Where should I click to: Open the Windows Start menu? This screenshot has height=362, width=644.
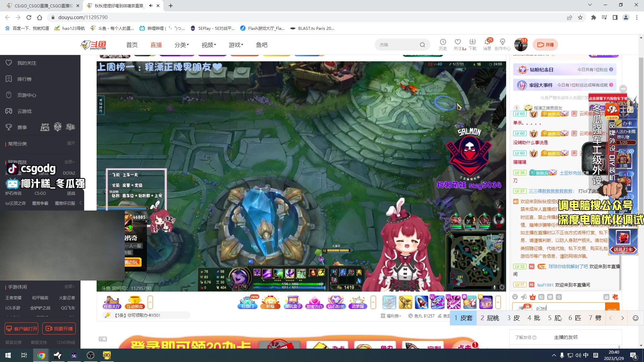tap(8, 355)
